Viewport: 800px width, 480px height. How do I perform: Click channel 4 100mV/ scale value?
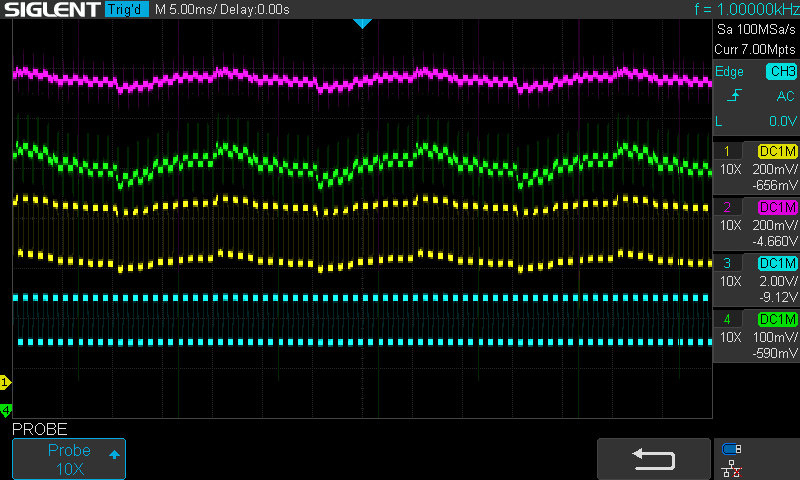[775, 338]
